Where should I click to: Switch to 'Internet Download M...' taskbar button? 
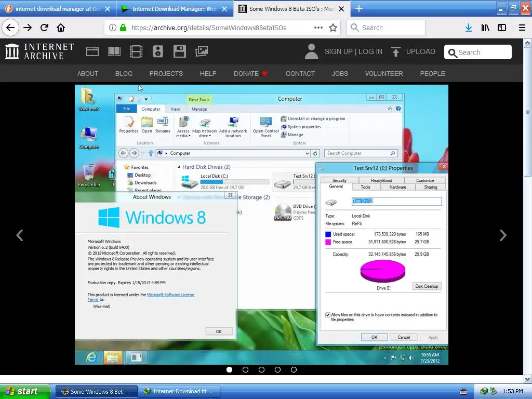pos(180,392)
